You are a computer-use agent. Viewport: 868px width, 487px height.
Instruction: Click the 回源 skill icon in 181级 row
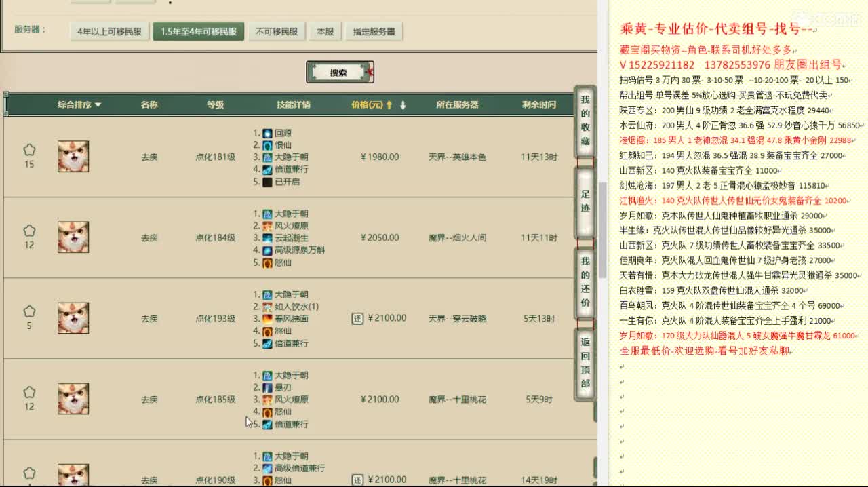pyautogui.click(x=267, y=133)
